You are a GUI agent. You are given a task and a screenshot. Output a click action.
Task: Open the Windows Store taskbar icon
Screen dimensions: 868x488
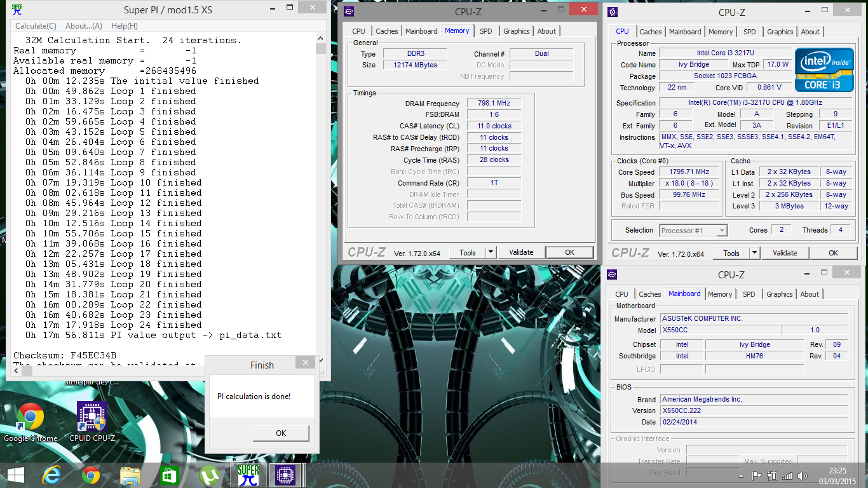[170, 475]
